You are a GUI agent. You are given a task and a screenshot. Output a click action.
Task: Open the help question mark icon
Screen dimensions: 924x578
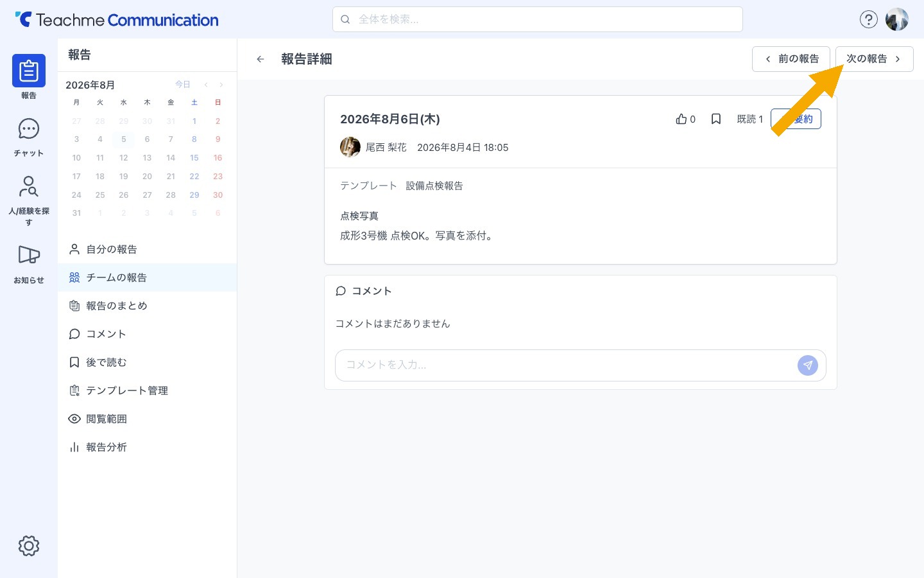point(868,19)
